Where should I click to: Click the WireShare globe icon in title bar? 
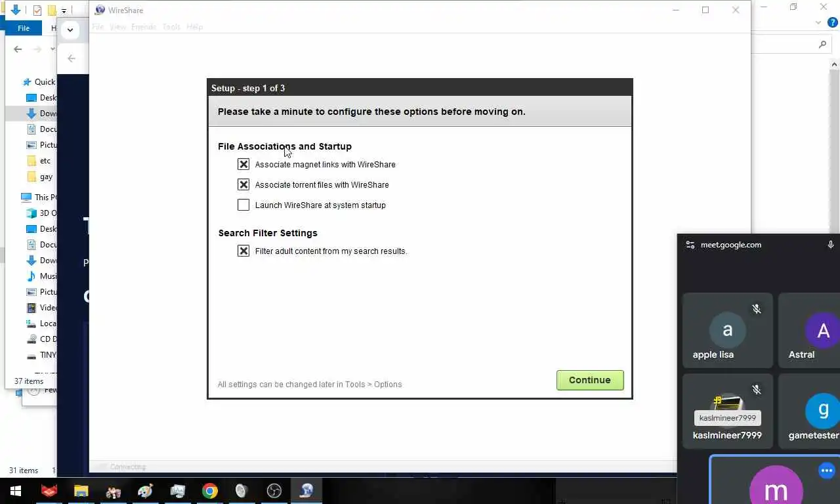coord(100,10)
